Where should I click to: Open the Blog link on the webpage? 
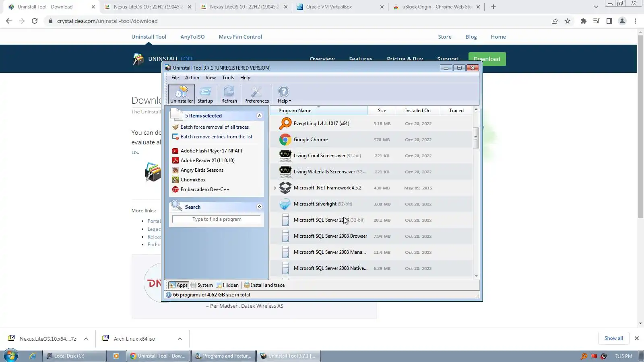click(x=471, y=37)
